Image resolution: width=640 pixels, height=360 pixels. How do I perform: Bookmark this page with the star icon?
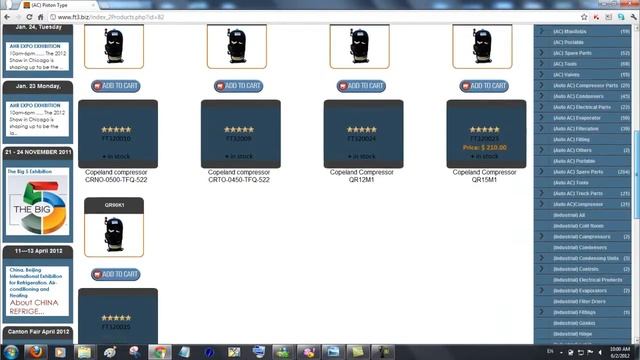click(x=584, y=17)
